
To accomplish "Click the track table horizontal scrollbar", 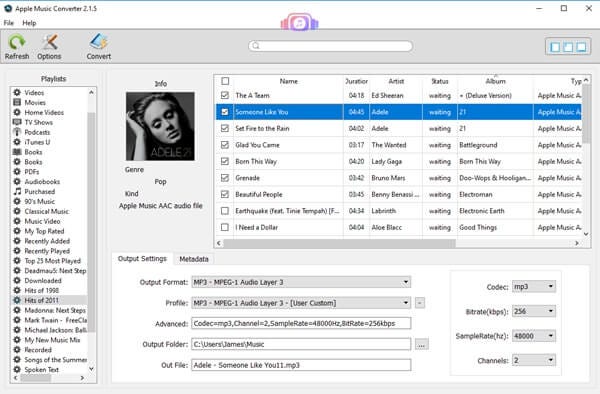I will pyautogui.click(x=340, y=243).
